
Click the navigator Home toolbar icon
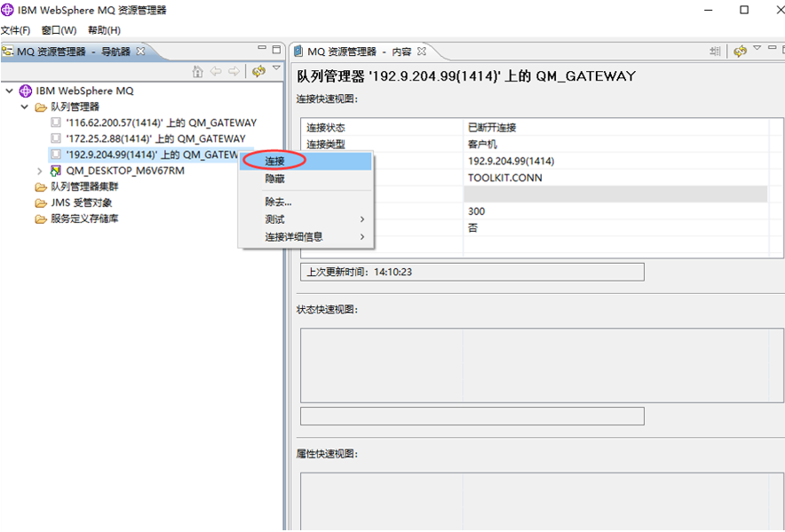pyautogui.click(x=198, y=72)
